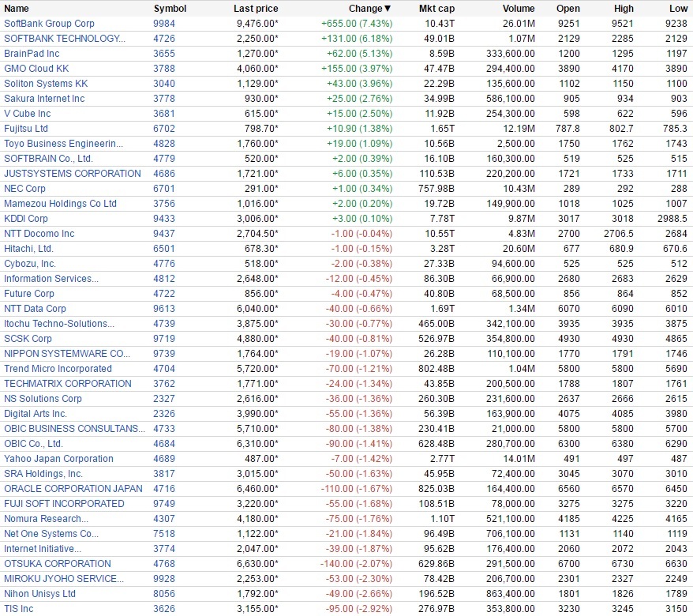
Task: Sort by the Name column header
Action: click(17, 9)
